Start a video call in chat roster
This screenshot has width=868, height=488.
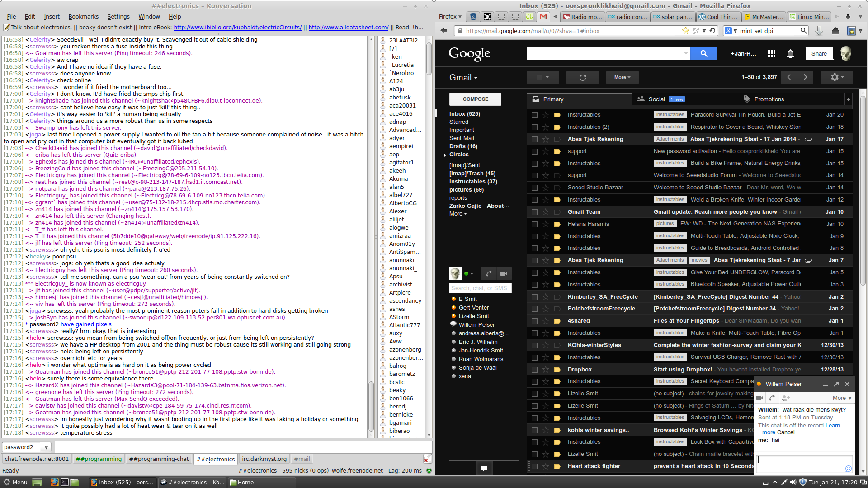click(504, 273)
